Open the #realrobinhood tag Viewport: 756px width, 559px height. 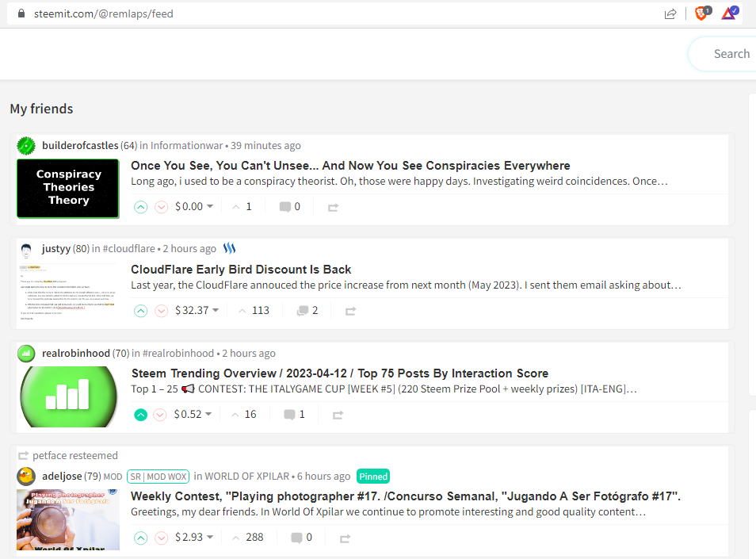(x=178, y=353)
